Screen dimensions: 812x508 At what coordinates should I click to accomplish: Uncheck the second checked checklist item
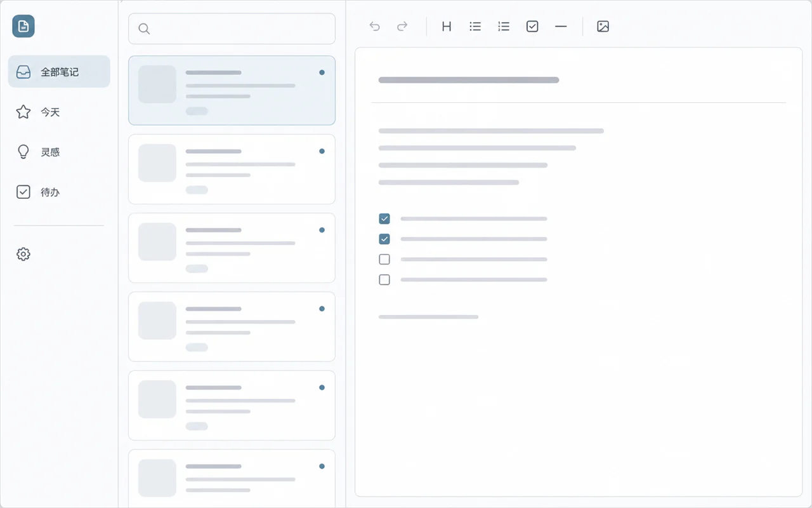click(x=384, y=239)
